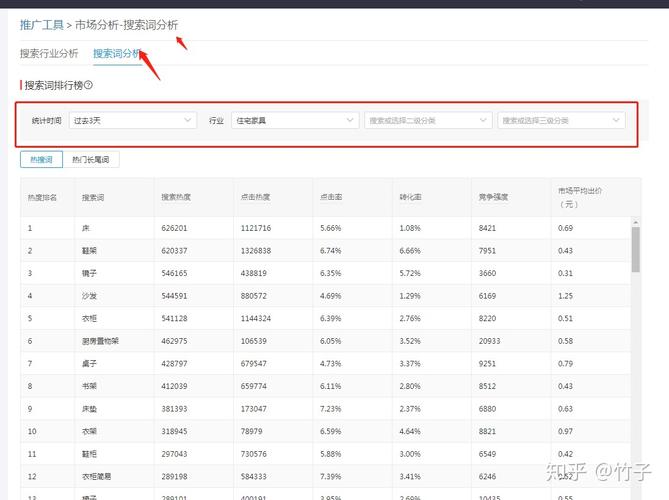Click the 市场平均出价 column header
The width and height of the screenshot is (669, 500).
coord(580,197)
